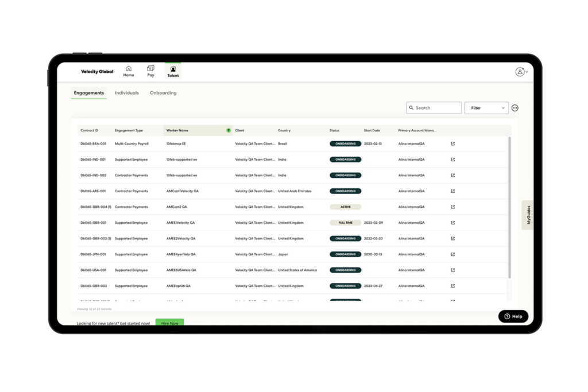Open external link for D6065-JPN-001 row
This screenshot has width=588, height=392.
coord(453,254)
